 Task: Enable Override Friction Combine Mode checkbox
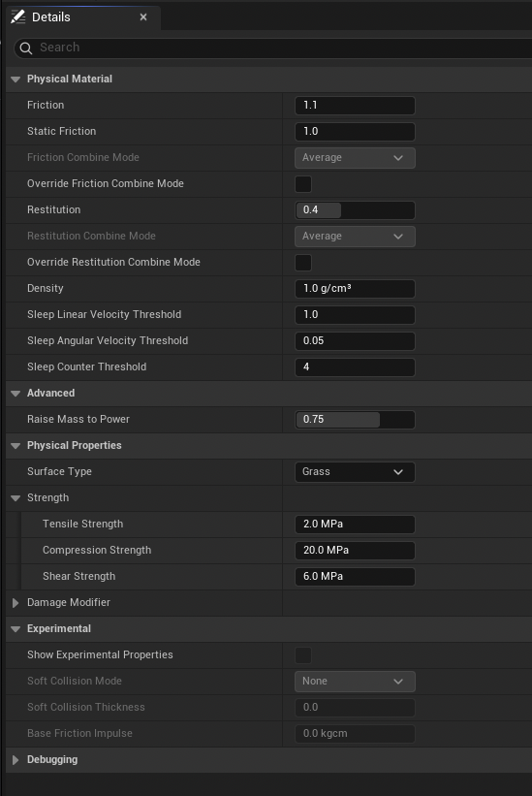(303, 184)
